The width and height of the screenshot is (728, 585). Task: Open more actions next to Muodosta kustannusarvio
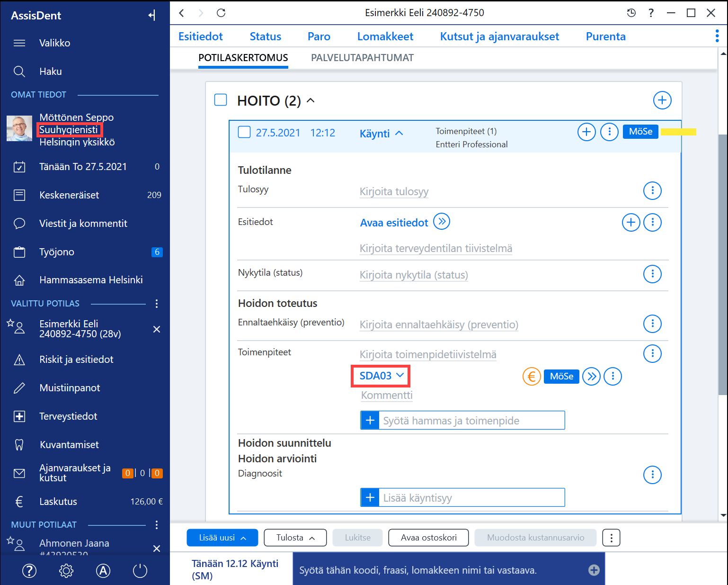click(612, 538)
